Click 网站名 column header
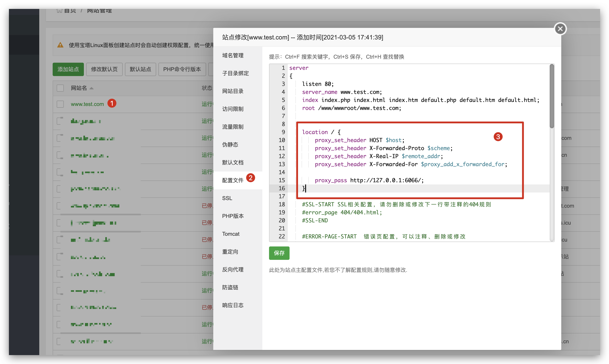Image resolution: width=609 pixels, height=364 pixels. tap(79, 88)
